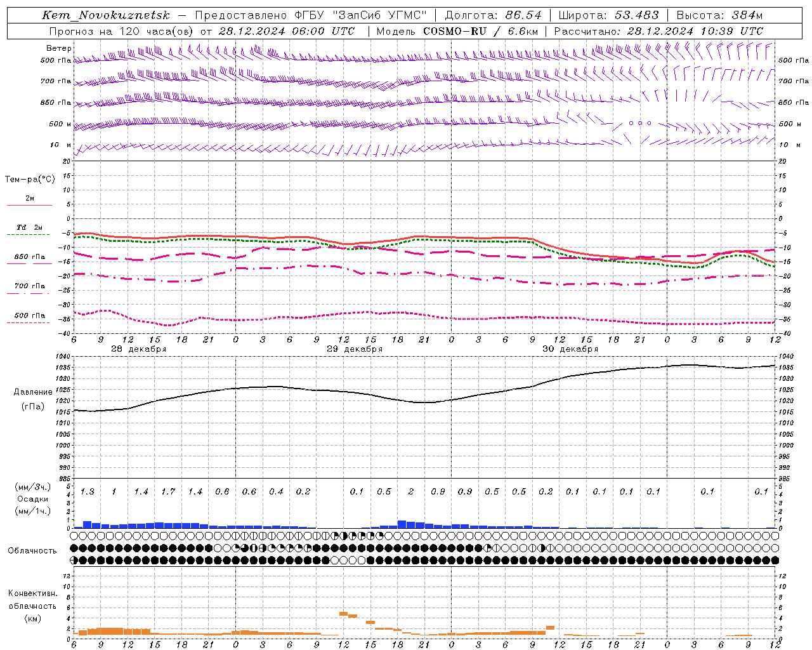Click the 'Долгота: 86.54' header field

point(493,15)
